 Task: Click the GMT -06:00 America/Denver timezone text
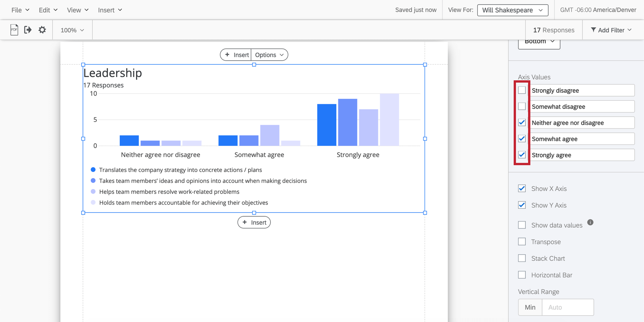coord(598,10)
